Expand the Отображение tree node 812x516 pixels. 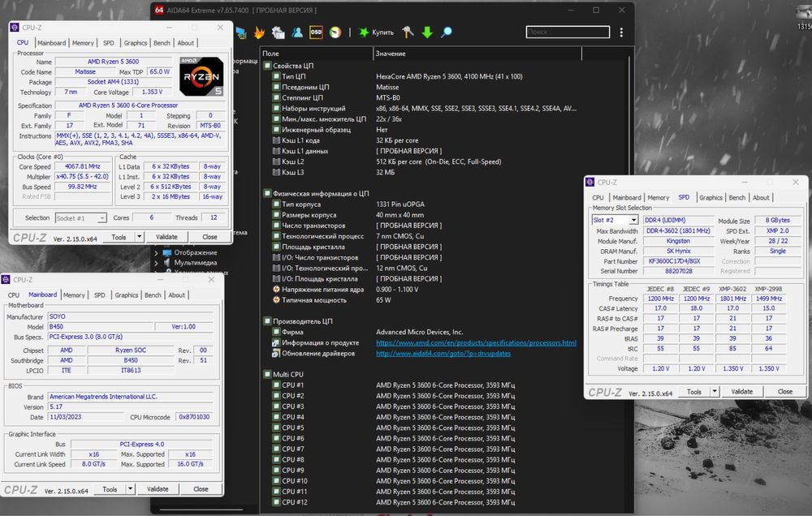click(157, 253)
